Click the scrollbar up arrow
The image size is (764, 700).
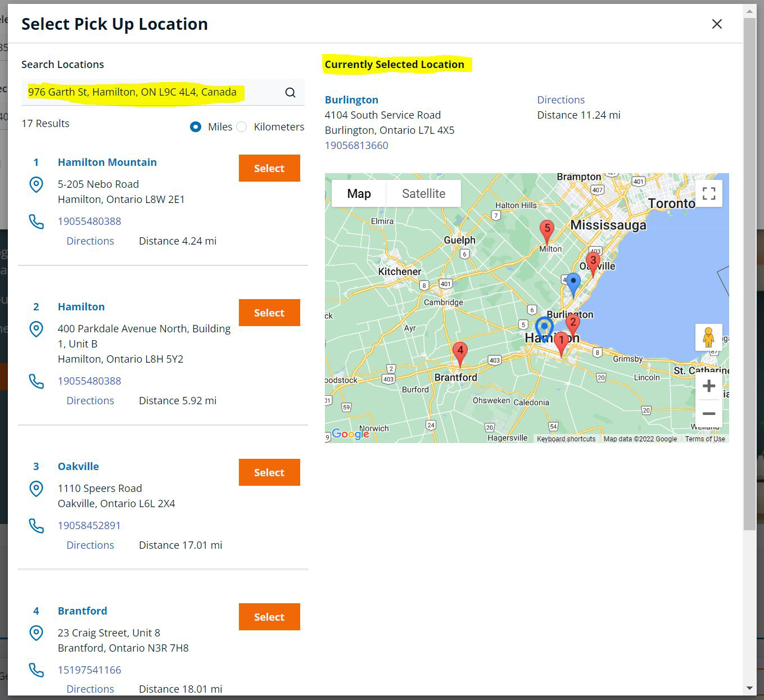749,11
